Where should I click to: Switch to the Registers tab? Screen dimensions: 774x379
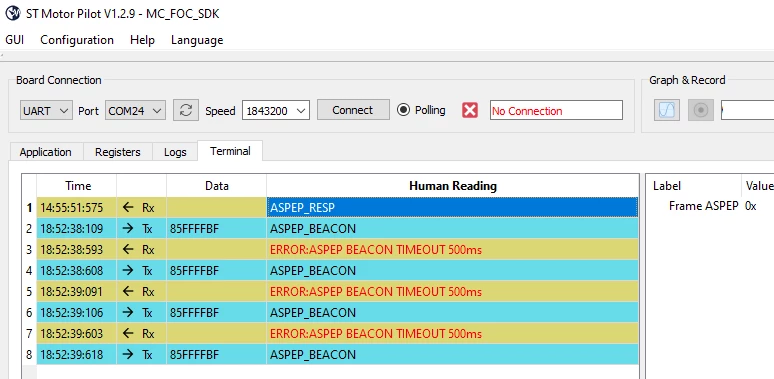tap(117, 152)
